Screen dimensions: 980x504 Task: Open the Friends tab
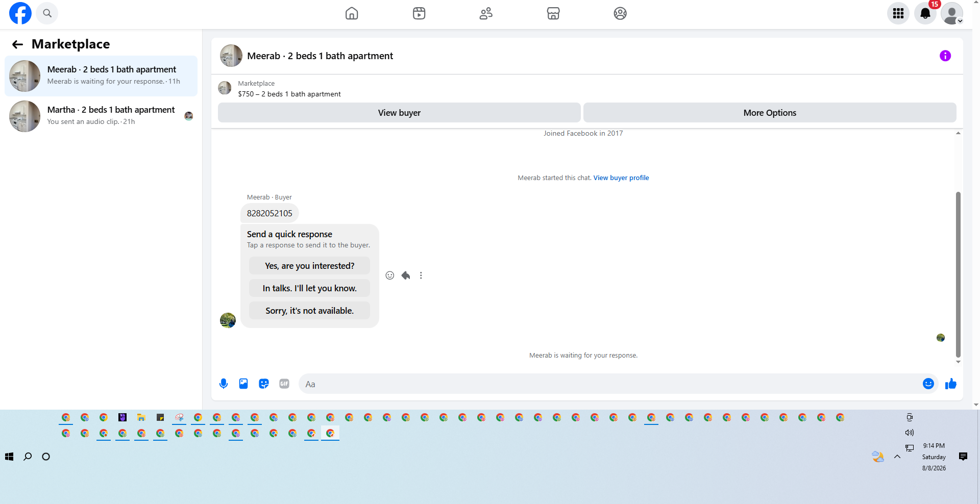[486, 13]
